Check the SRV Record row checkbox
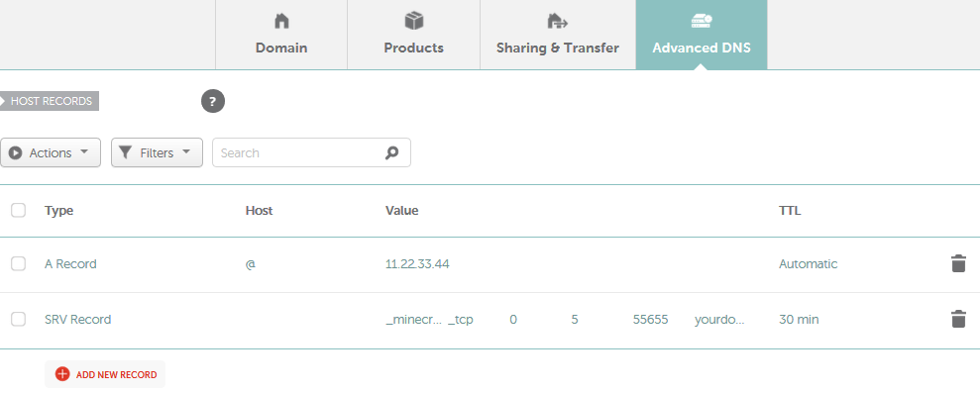The image size is (980, 394). [18, 319]
